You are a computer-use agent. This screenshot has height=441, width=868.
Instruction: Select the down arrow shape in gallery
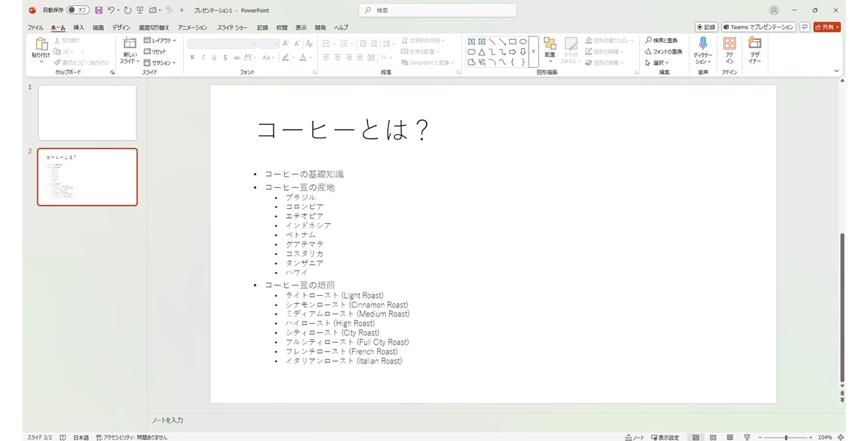[x=523, y=52]
